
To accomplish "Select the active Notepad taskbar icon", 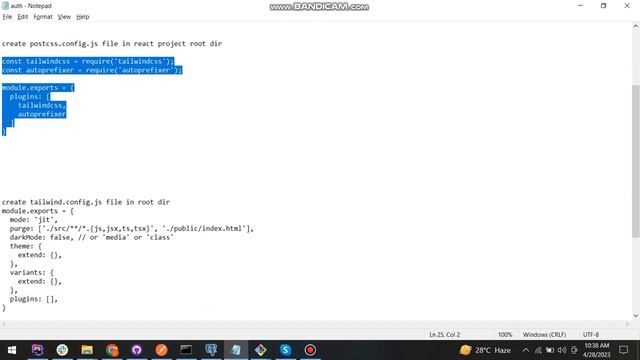I will pos(236,350).
